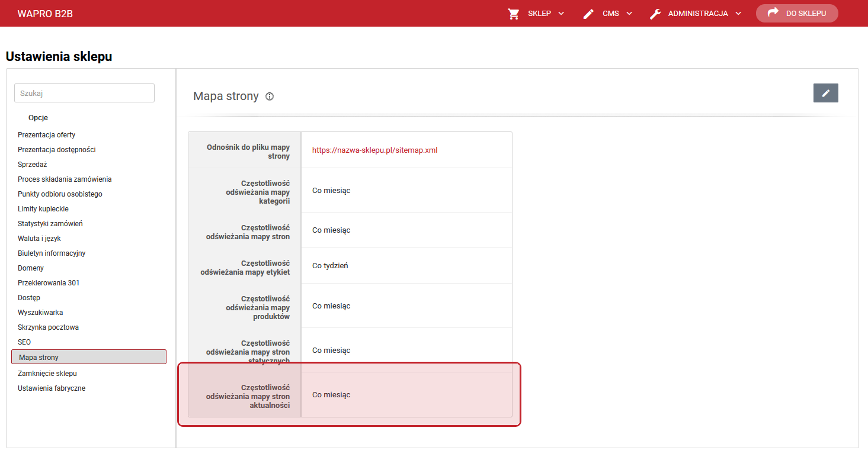Click the info icon beside Mapa strony
This screenshot has width=868, height=463.
270,97
